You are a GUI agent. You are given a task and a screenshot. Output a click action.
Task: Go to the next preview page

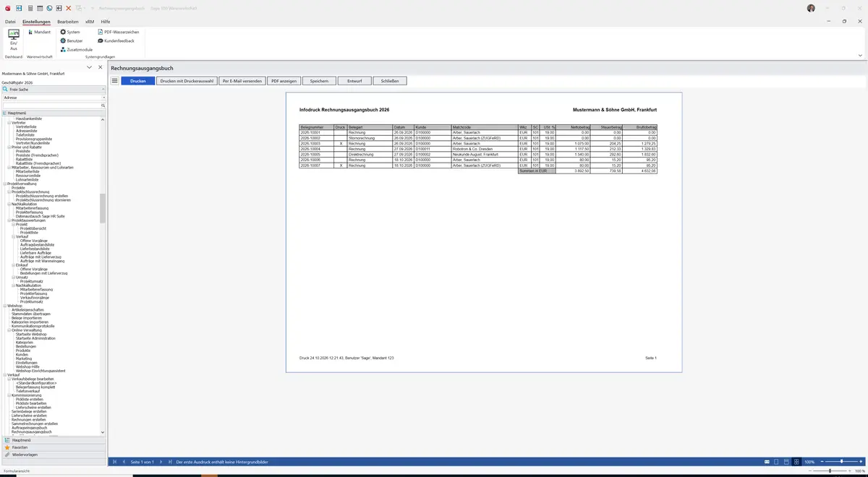click(x=159, y=461)
